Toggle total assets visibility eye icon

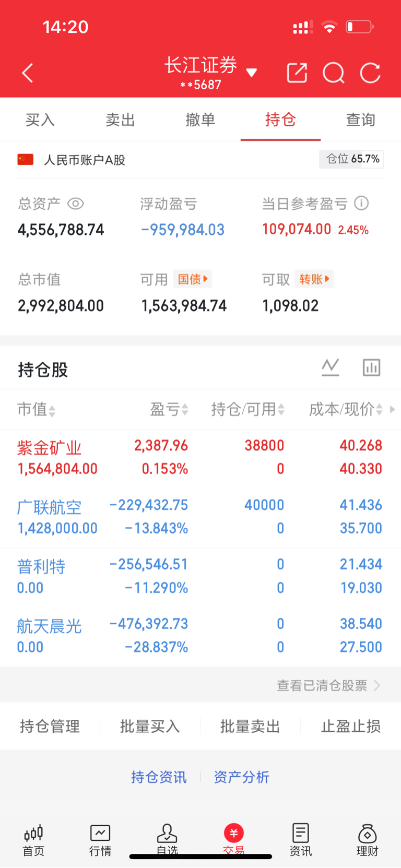click(76, 204)
